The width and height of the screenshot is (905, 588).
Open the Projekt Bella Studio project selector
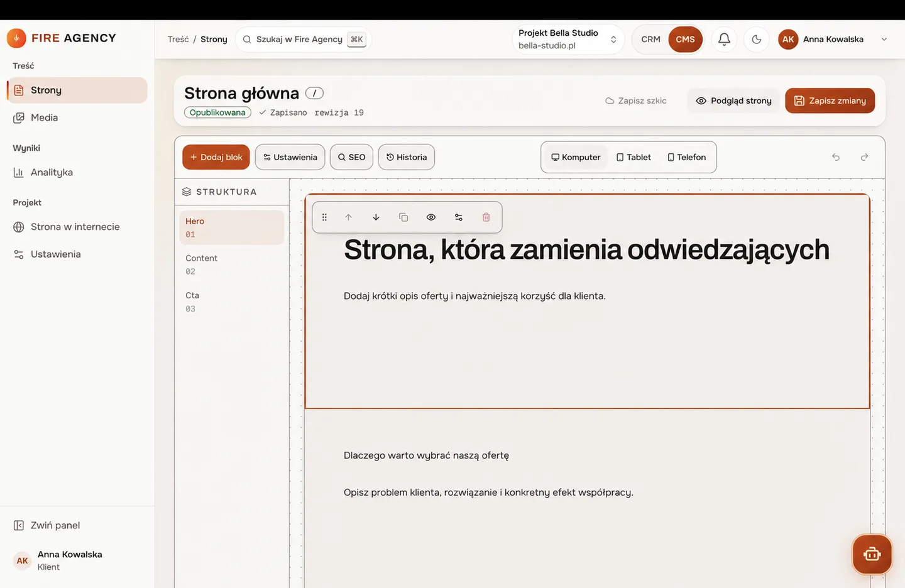pos(568,39)
